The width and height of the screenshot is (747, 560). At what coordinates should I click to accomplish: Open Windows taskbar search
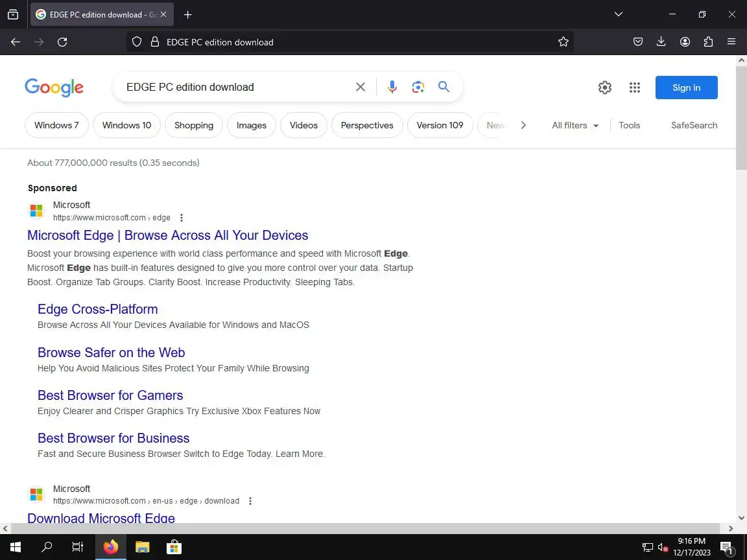click(x=47, y=547)
